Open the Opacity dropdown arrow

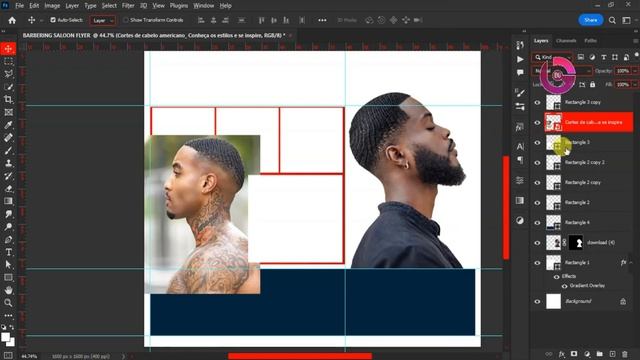point(635,71)
